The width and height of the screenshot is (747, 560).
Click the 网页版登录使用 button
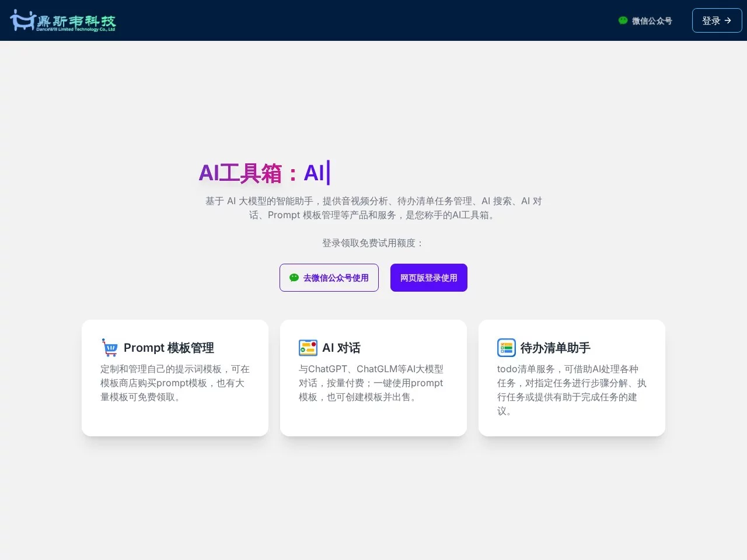coord(429,278)
